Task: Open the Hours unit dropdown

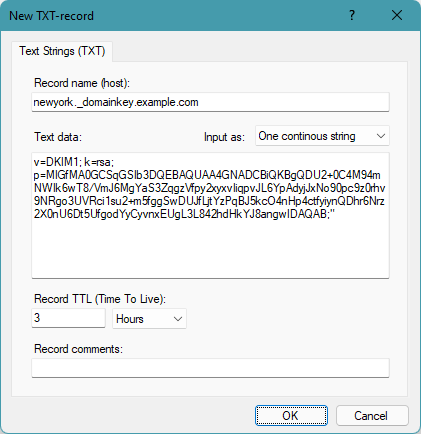Action: 149,319
